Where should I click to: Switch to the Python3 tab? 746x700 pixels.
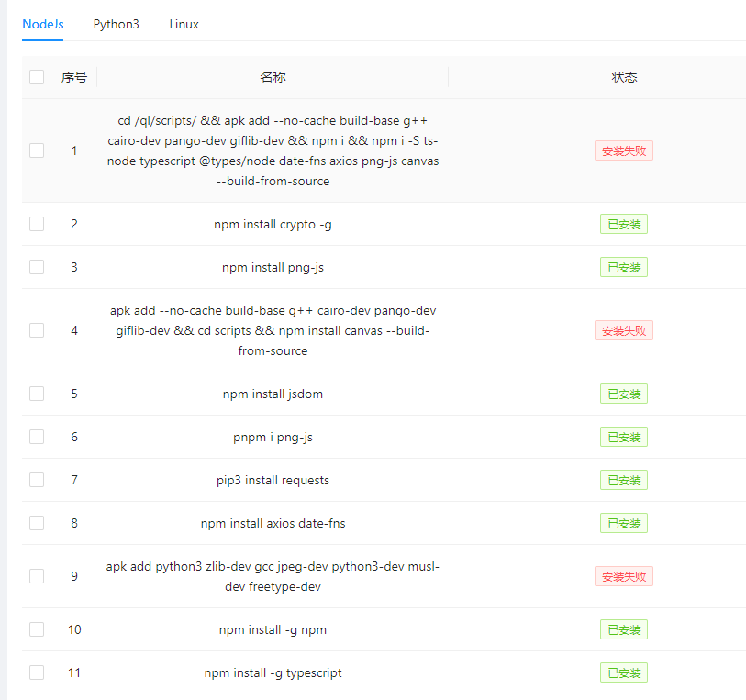pyautogui.click(x=116, y=25)
